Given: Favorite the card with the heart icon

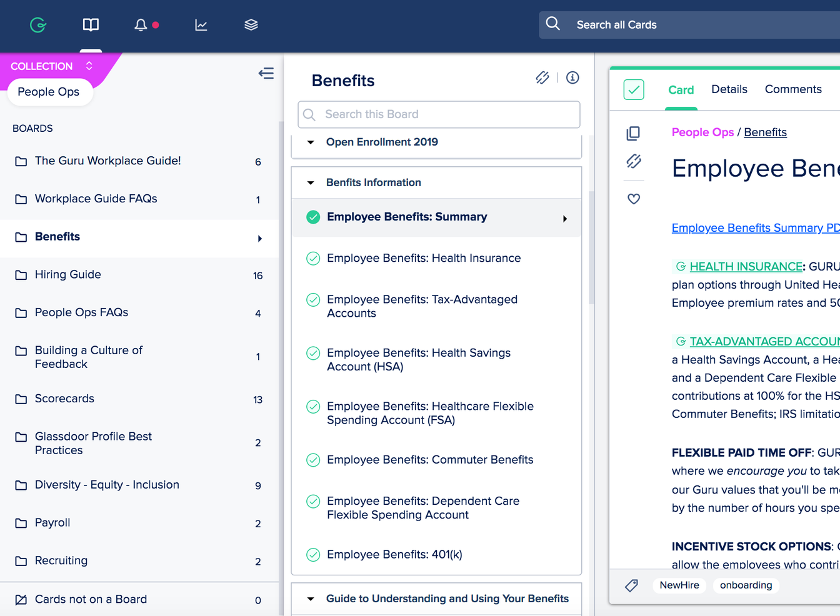Looking at the screenshot, I should click(x=633, y=199).
